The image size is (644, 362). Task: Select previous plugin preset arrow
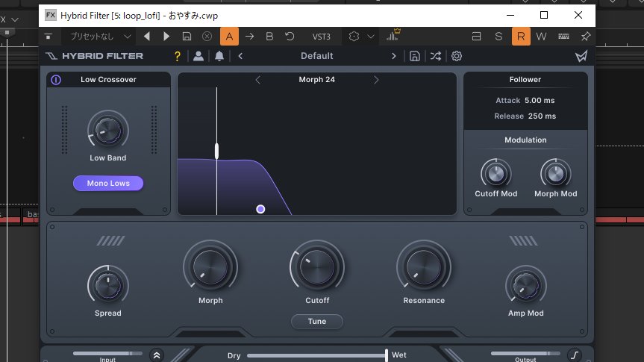tap(241, 56)
